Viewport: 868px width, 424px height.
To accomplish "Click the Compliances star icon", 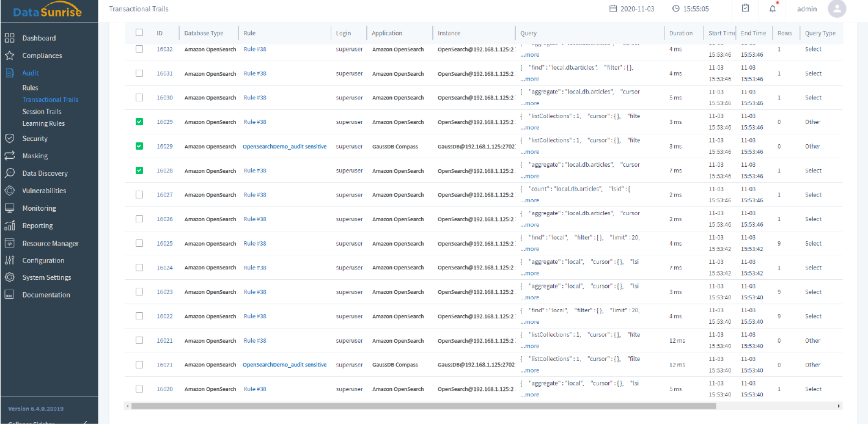I will pyautogui.click(x=10, y=56).
